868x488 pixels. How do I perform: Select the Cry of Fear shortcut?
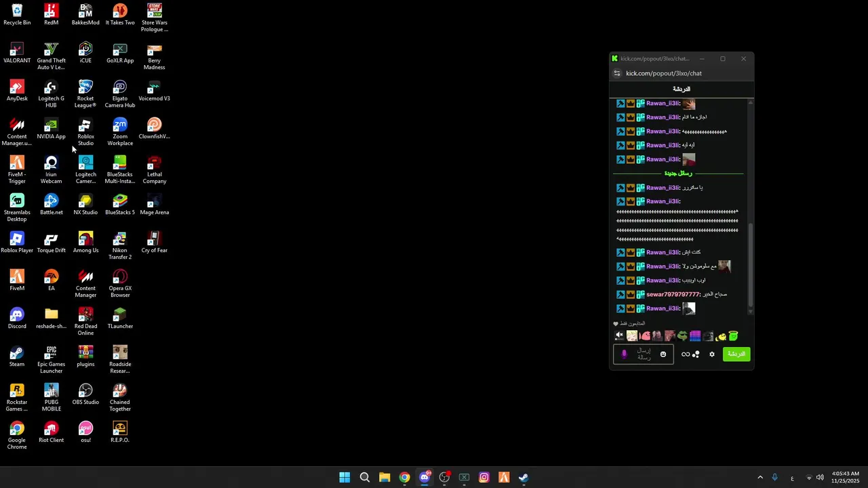[154, 243]
